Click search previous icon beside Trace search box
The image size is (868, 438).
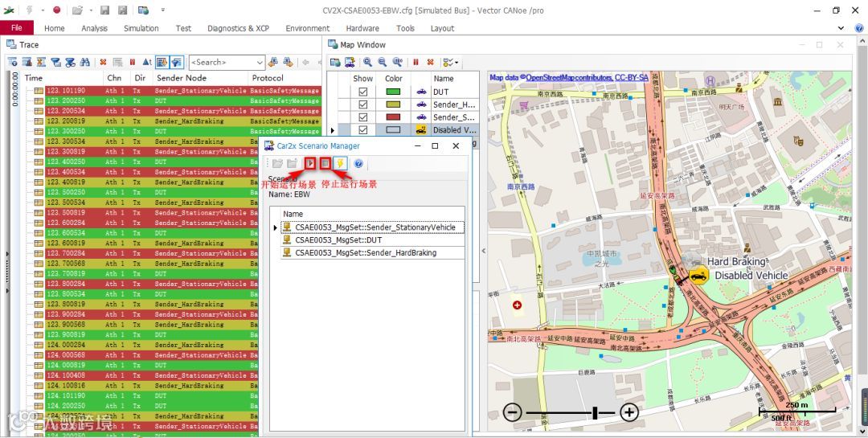[273, 62]
